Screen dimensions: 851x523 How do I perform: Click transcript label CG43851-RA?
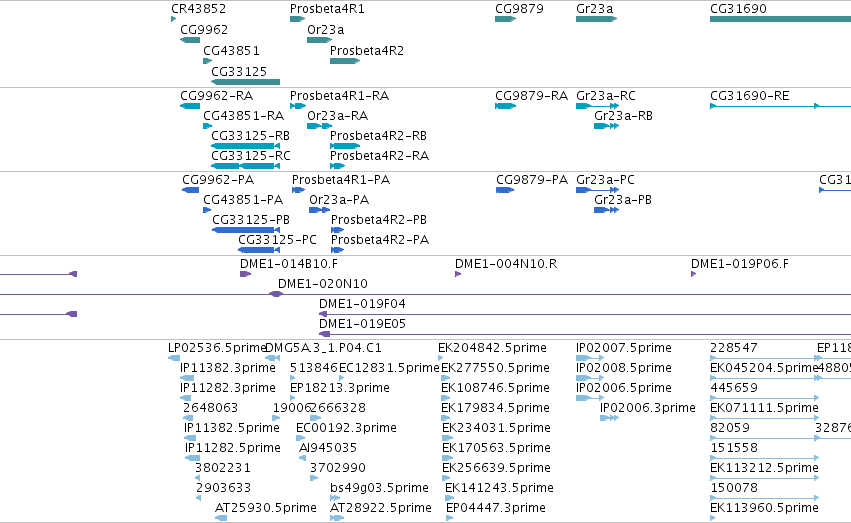pos(244,116)
